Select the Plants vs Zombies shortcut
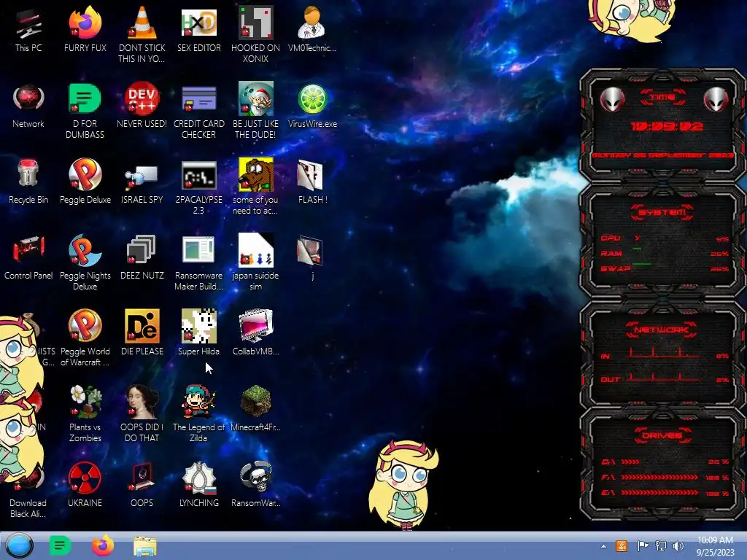Screen dimensions: 747x560 point(86,401)
